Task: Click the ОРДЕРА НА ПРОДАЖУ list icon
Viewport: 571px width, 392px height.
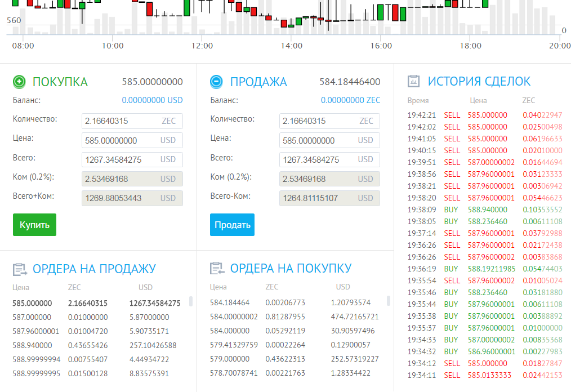Action: tap(20, 269)
